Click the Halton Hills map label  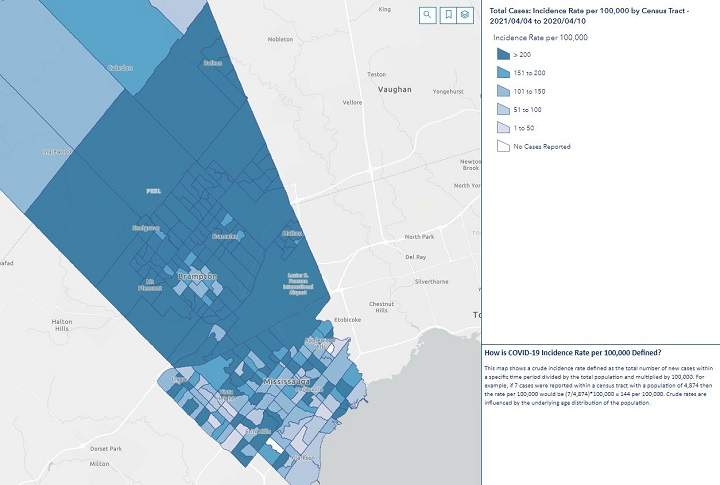point(62,325)
